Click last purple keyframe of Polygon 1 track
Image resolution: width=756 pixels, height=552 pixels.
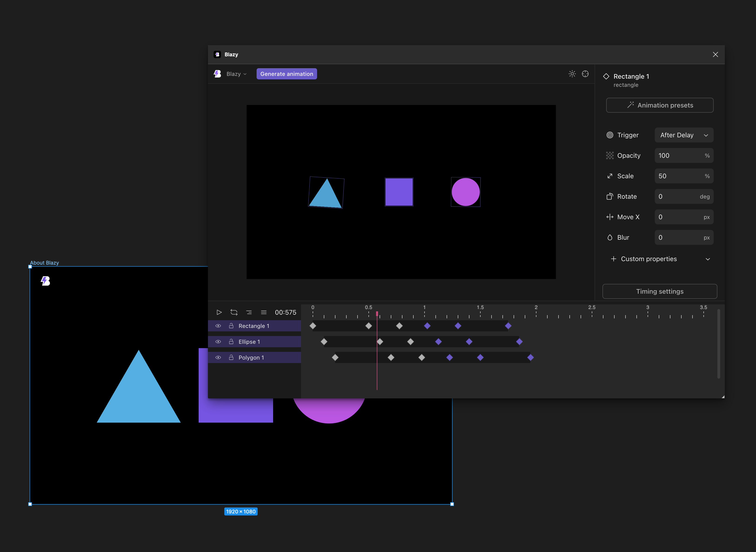(530, 357)
